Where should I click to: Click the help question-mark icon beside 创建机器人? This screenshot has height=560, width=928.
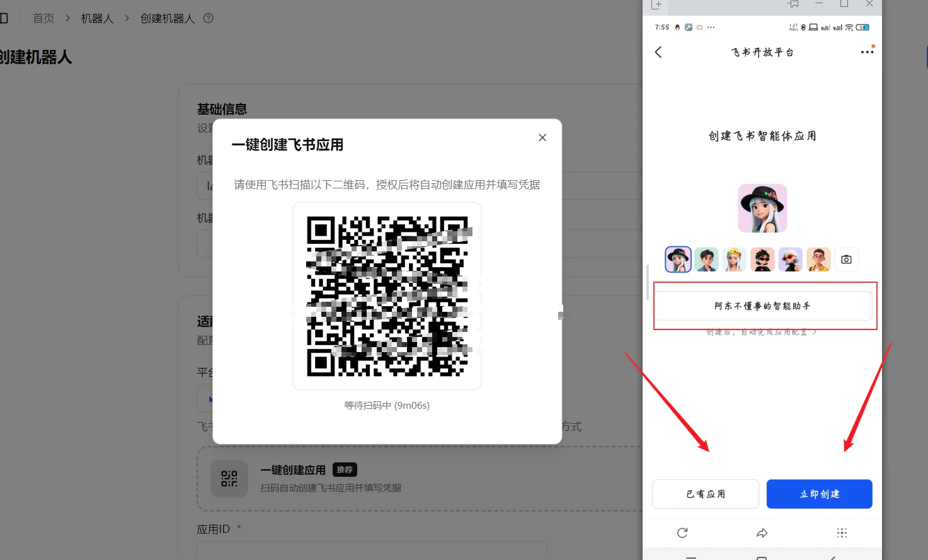coord(209,18)
